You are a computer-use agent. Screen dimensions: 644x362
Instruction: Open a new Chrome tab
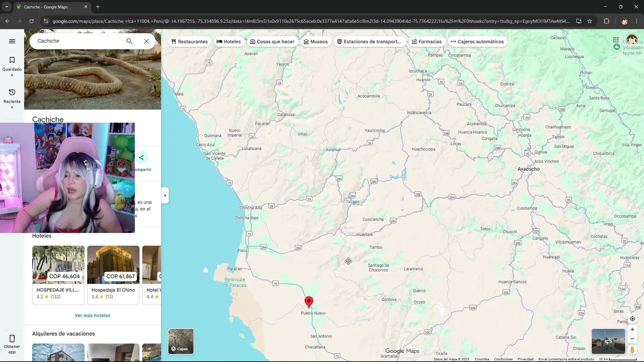(x=98, y=7)
